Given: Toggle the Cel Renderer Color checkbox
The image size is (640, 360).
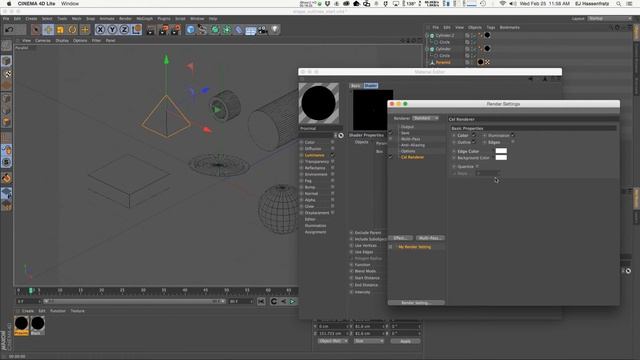Looking at the screenshot, I should coord(473,135).
